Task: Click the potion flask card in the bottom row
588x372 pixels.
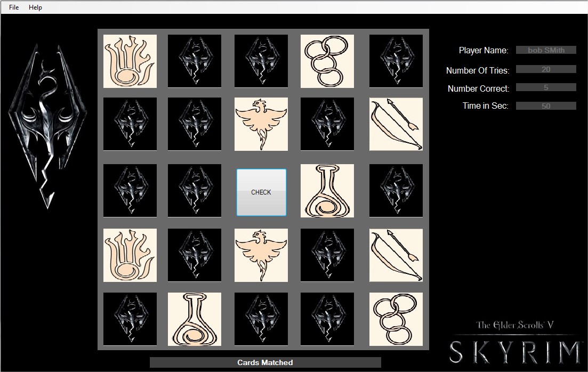Action: pos(195,319)
